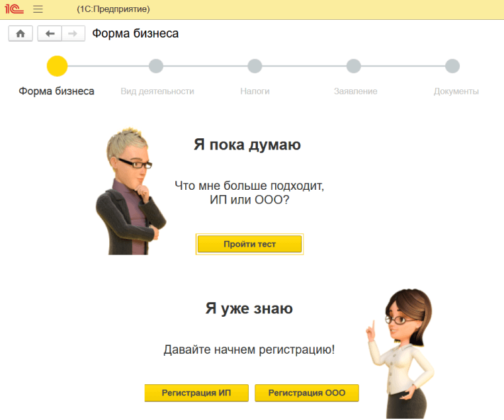504x420 pixels.
Task: Click the thinking man character image
Action: [x=130, y=191]
